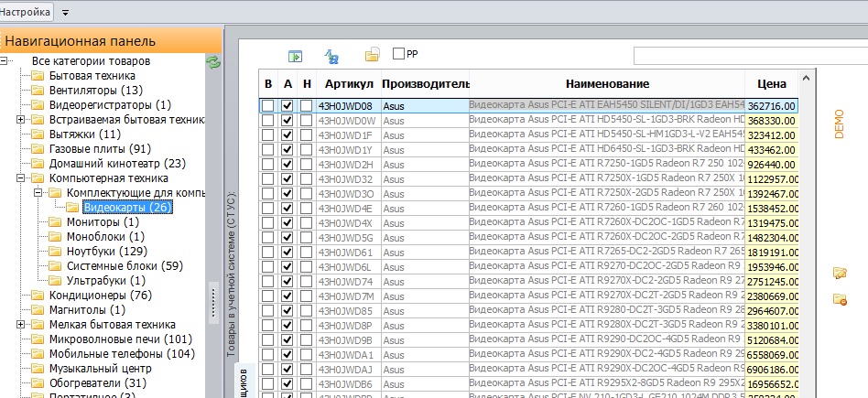Click the H column header

click(308, 84)
